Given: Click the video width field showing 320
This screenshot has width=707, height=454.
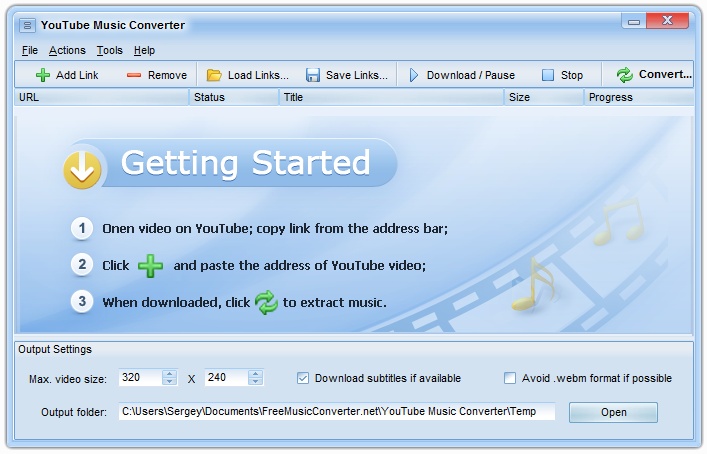Looking at the screenshot, I should pyautogui.click(x=141, y=377).
